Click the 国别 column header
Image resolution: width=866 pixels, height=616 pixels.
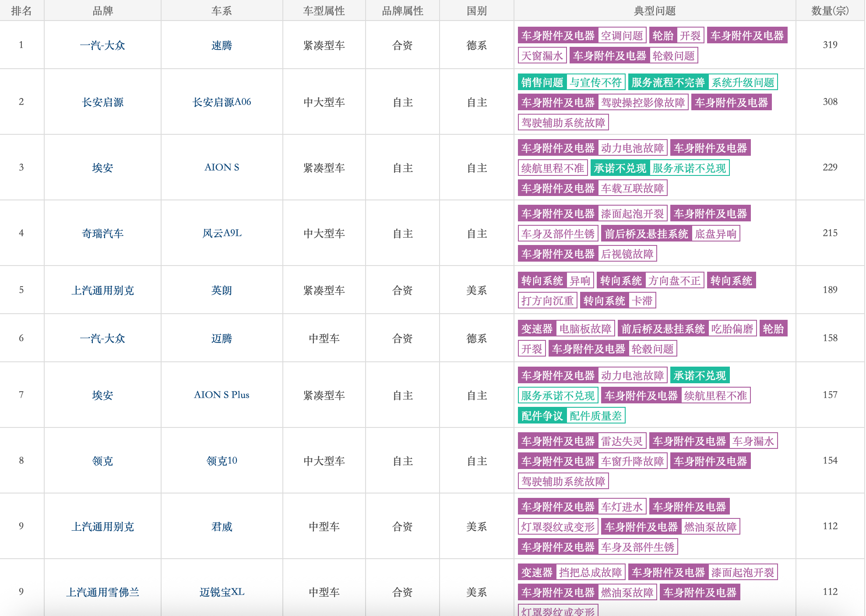pos(476,10)
